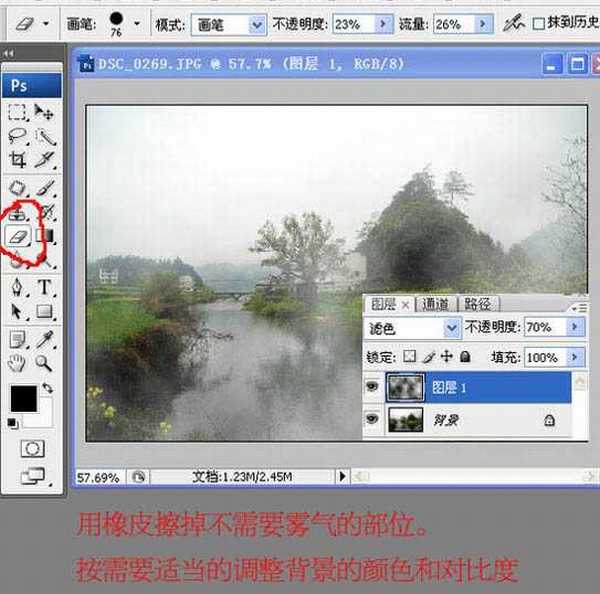The height and width of the screenshot is (594, 600).
Task: Open the layer fill slider arrow
Action: pos(575,357)
